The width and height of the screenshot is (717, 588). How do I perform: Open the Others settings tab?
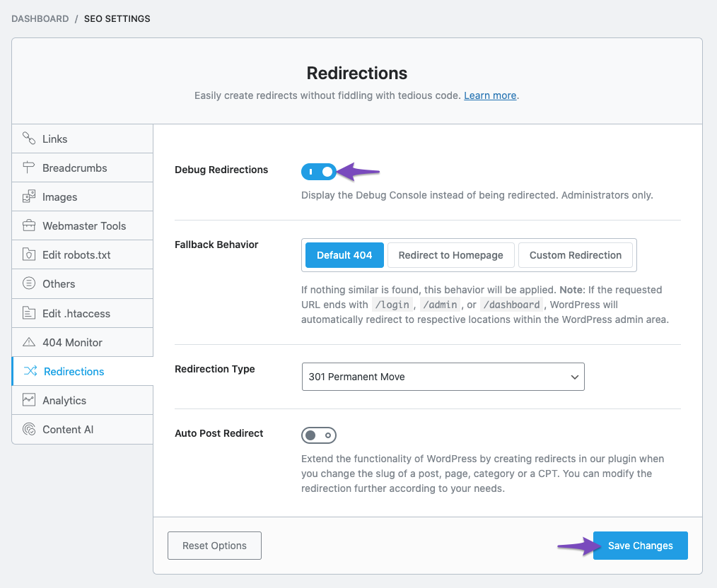[x=59, y=283]
